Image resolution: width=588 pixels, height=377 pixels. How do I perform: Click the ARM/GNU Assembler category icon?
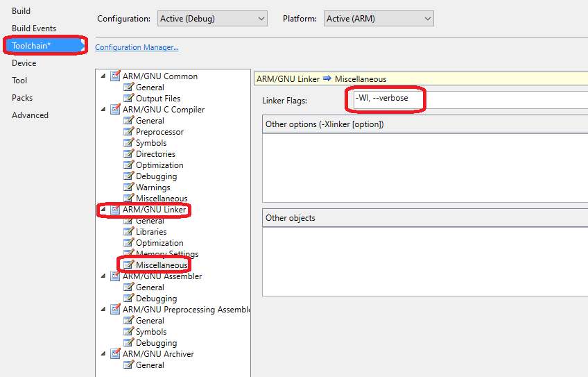point(115,276)
